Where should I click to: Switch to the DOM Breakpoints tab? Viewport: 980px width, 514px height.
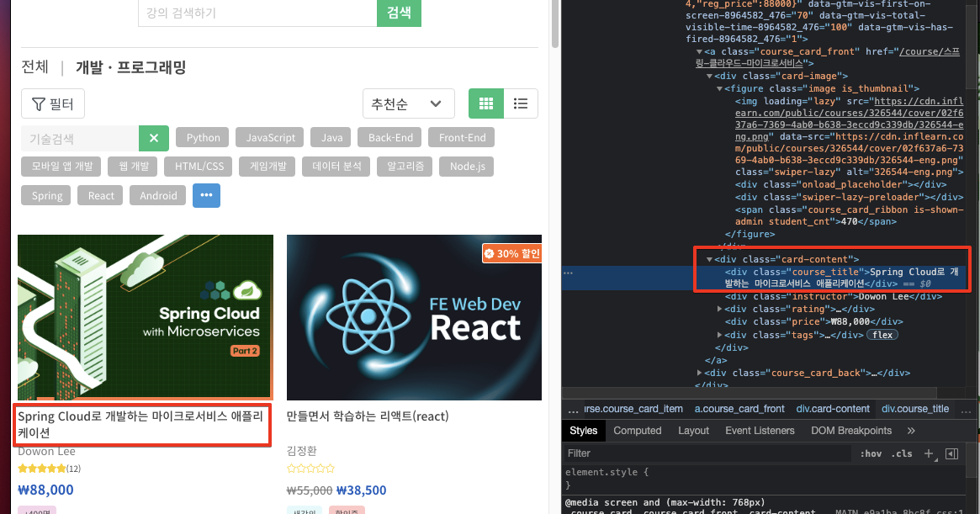[x=851, y=431]
